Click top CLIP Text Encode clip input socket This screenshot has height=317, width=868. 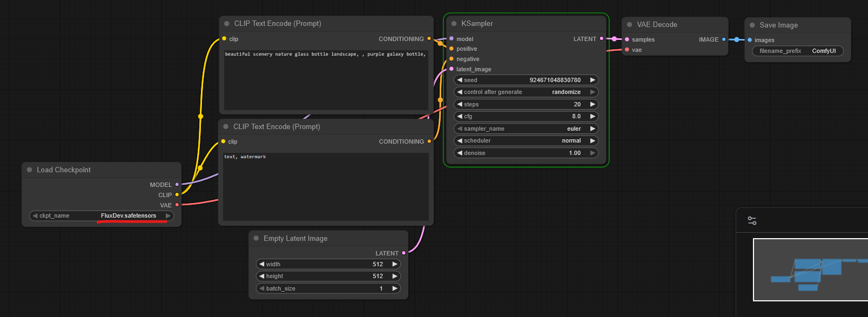click(224, 38)
